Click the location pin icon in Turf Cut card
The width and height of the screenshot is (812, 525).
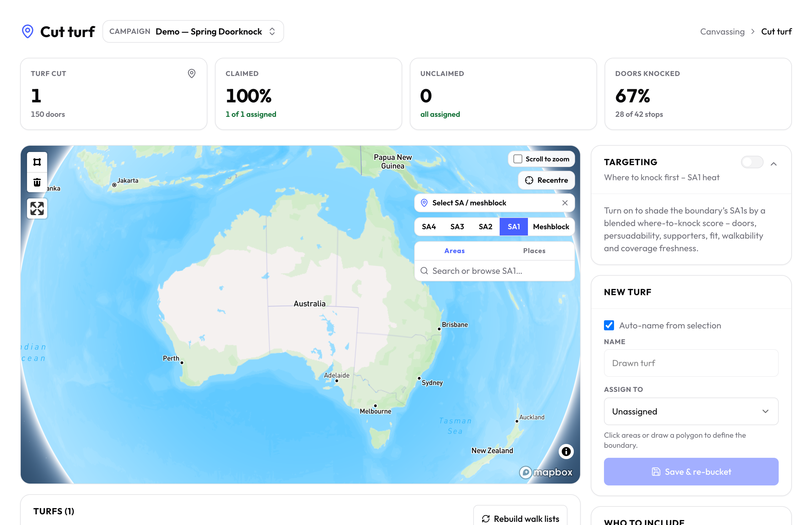tap(192, 73)
